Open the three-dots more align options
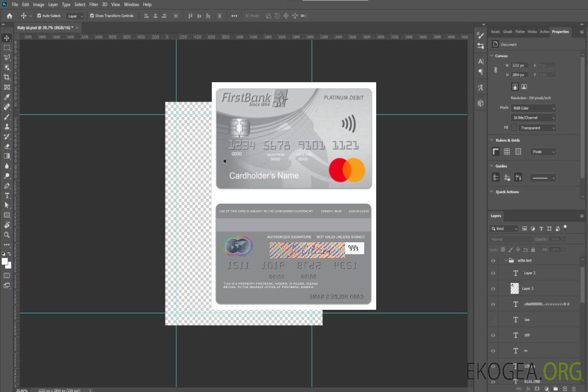The height and width of the screenshot is (392, 588). [x=234, y=16]
